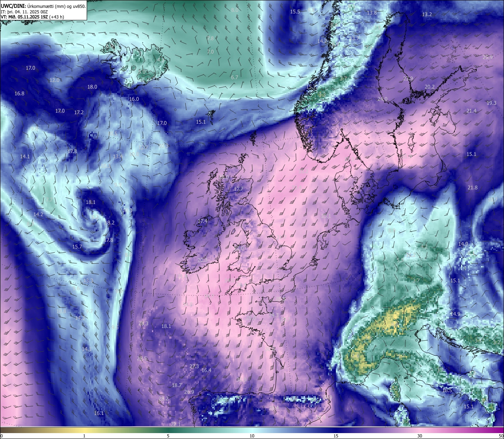Click the map value label "17.8"
Viewport: 504px width, 439px height.
(x=108, y=240)
